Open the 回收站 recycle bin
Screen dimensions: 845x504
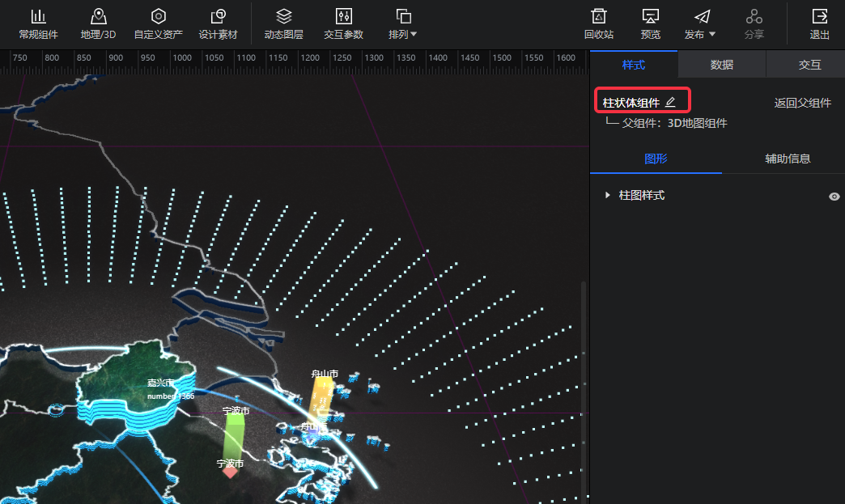tap(598, 24)
